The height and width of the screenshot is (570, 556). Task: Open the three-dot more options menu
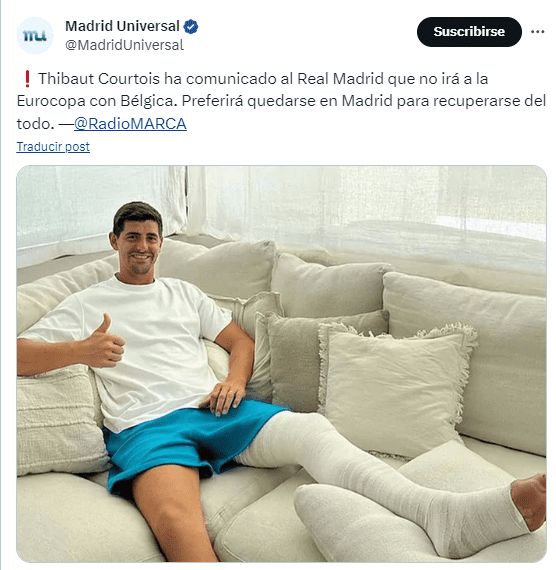coord(537,32)
